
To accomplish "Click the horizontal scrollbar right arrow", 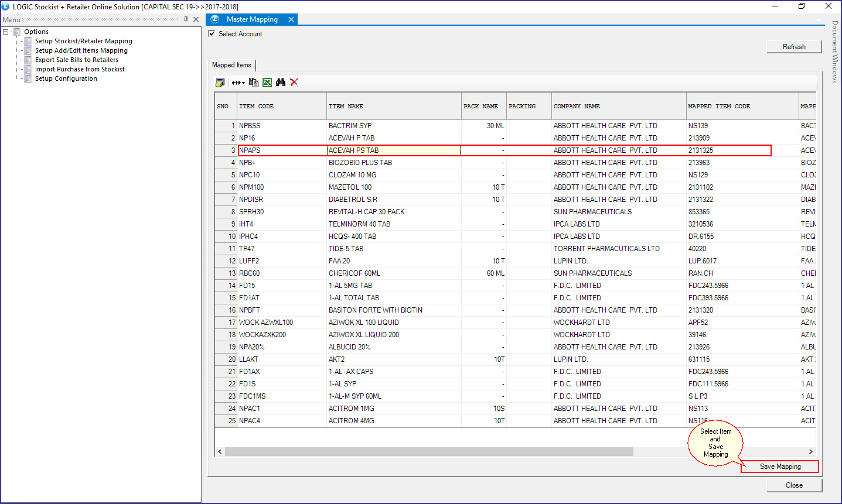I will point(811,452).
